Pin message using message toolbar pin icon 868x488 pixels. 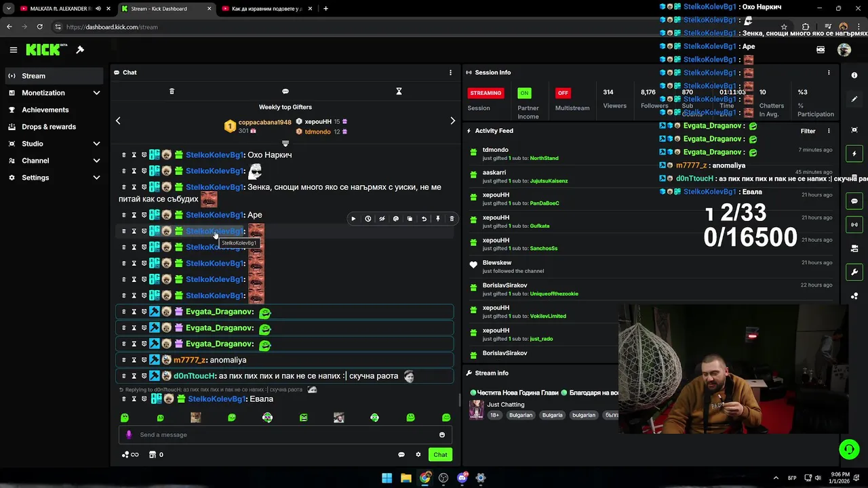pos(438,219)
